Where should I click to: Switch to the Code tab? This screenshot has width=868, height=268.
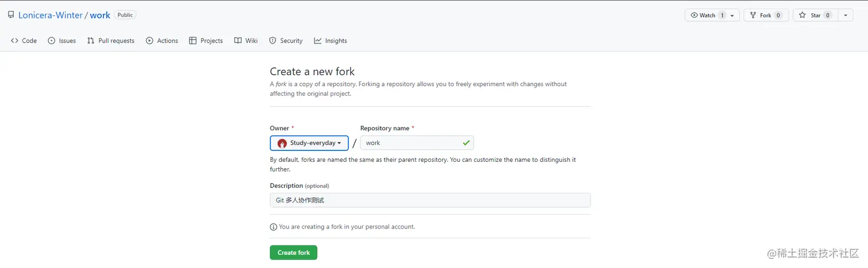pyautogui.click(x=24, y=41)
